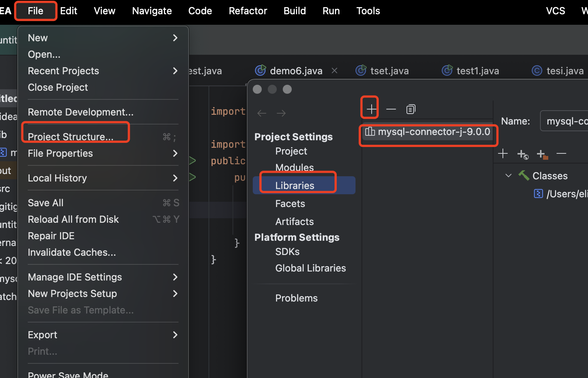Screen dimensions: 588x378
Task: Select Modules under Project Settings
Action: click(294, 167)
